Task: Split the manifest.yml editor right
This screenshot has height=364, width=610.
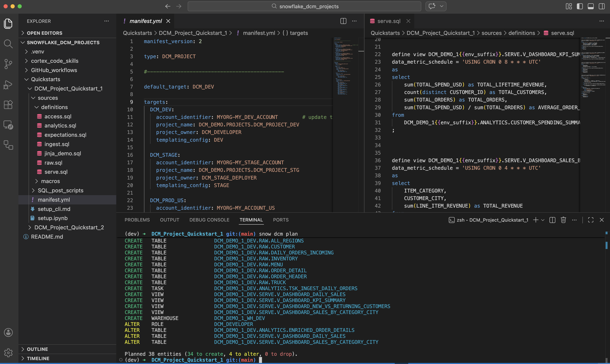Action: pyautogui.click(x=343, y=21)
